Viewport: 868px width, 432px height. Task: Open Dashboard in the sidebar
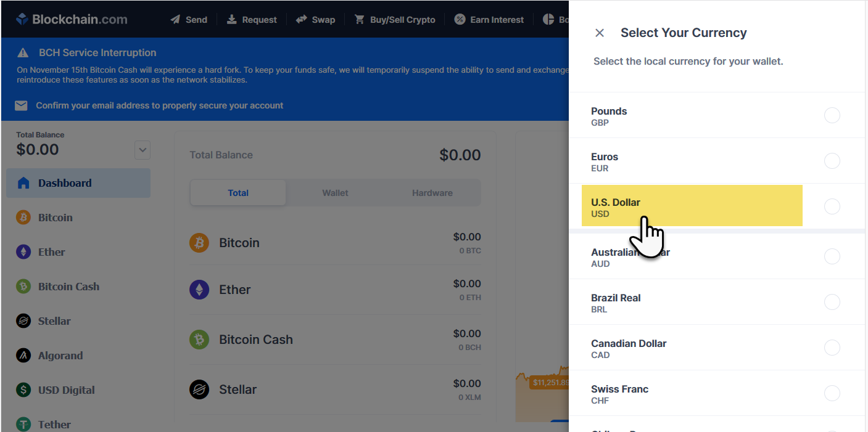(78, 183)
